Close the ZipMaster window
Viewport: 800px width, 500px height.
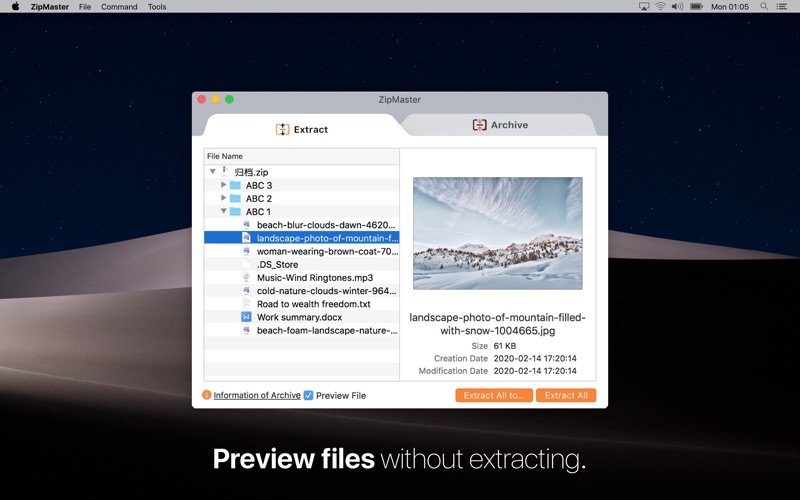pos(202,99)
